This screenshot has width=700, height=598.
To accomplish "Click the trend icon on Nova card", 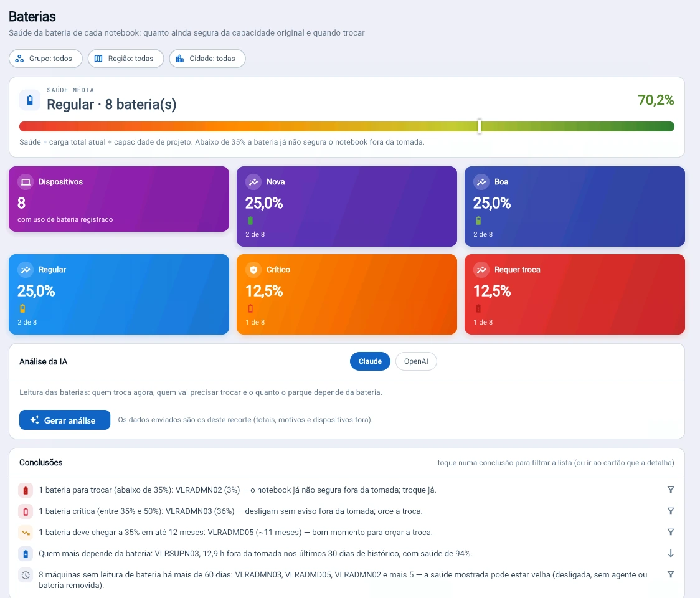I will click(x=253, y=182).
